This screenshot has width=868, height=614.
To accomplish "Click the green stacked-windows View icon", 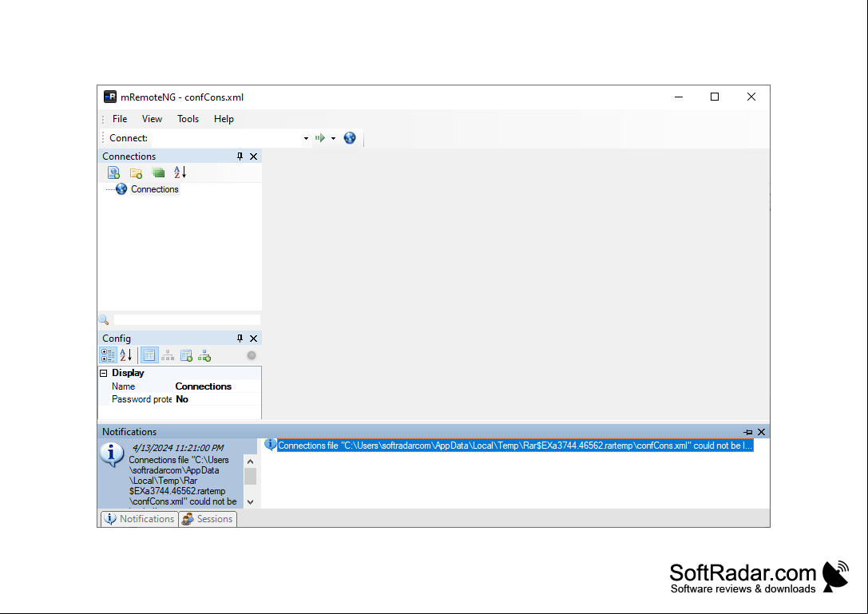I will pos(158,172).
